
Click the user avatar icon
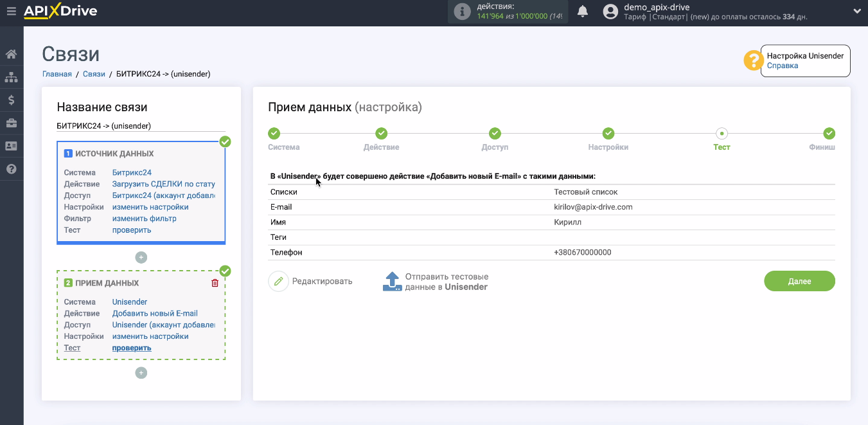click(x=611, y=12)
